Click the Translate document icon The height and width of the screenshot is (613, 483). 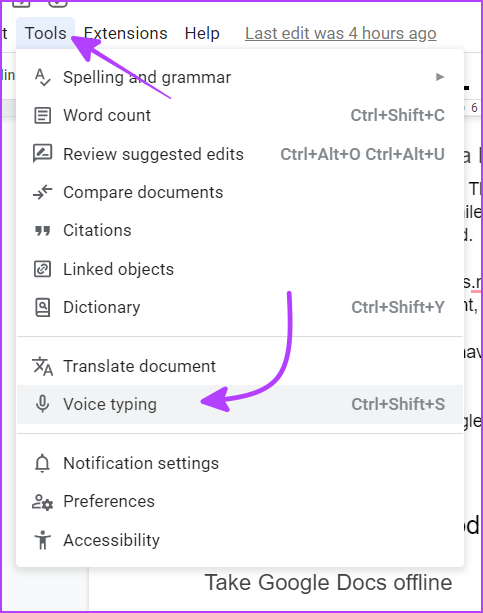[43, 366]
